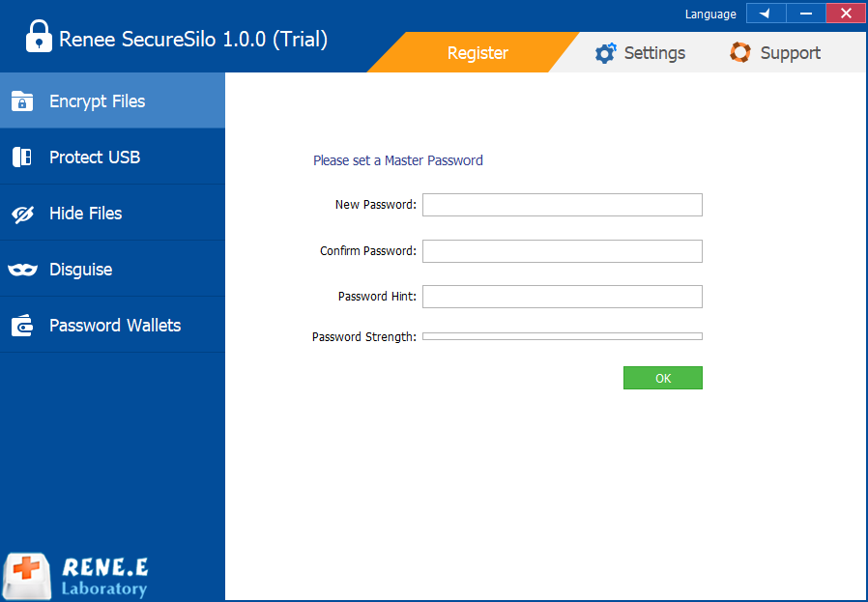Click the Password Strength bar

[563, 336]
